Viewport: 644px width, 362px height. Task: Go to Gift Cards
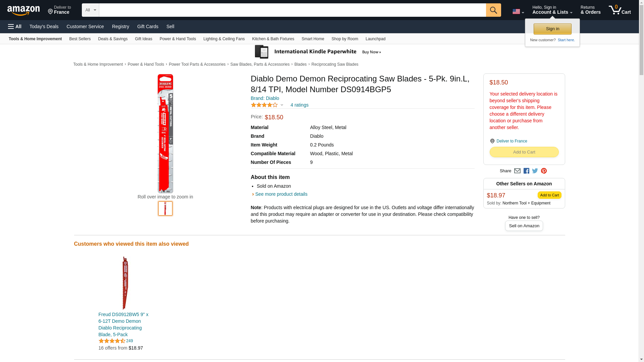(148, 26)
